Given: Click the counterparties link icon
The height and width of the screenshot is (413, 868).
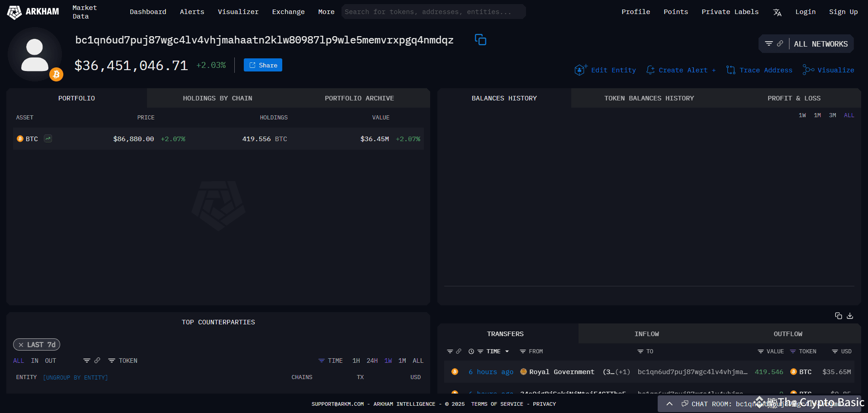Looking at the screenshot, I should point(97,361).
